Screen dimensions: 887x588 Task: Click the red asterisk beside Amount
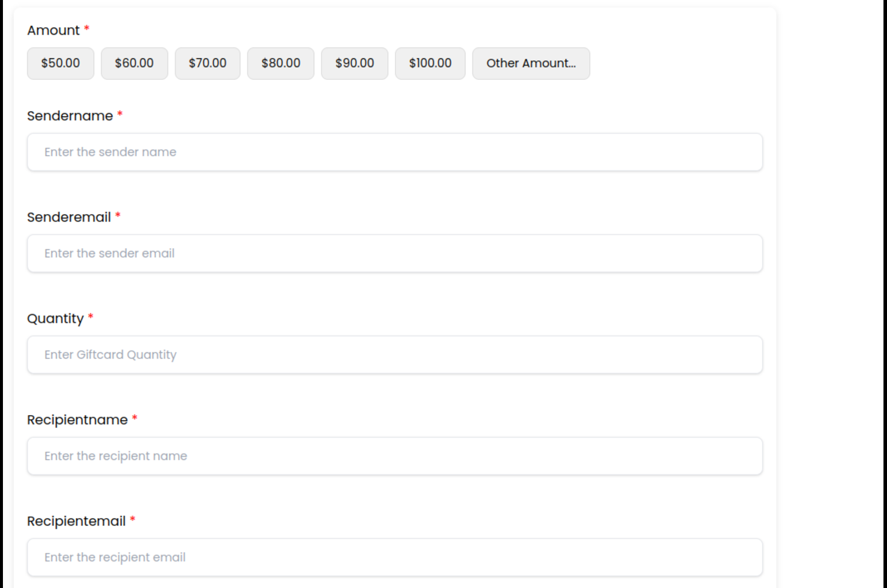pos(87,28)
